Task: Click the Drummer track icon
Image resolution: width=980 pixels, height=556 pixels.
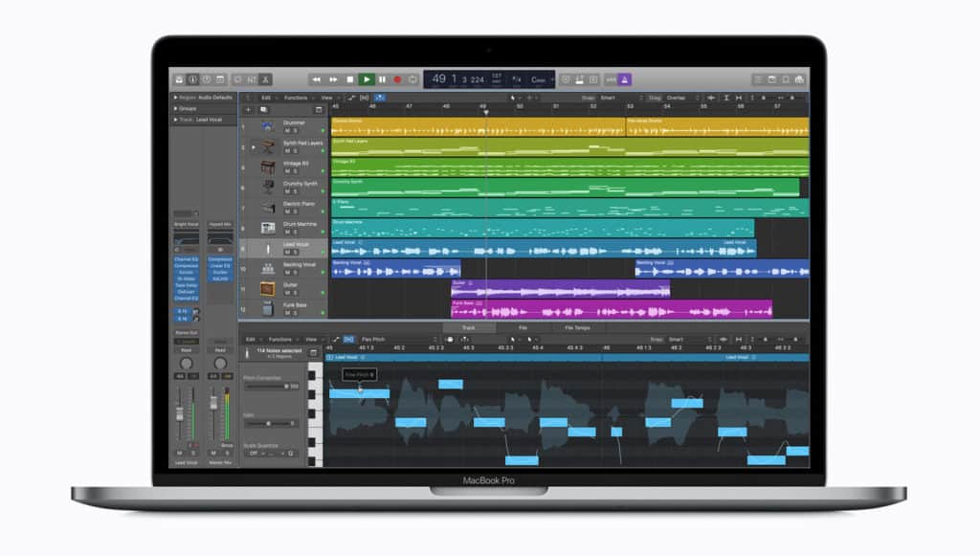Action: [x=268, y=126]
